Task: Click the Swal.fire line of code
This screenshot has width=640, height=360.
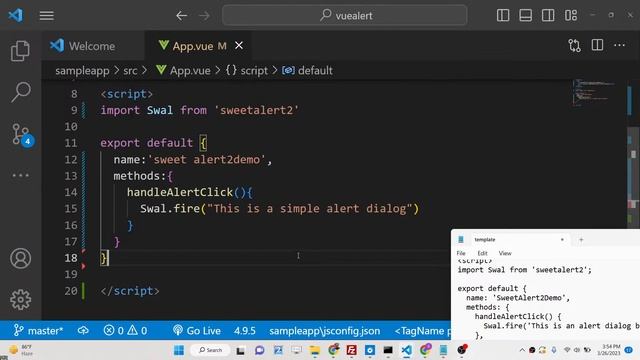Action: (x=280, y=209)
